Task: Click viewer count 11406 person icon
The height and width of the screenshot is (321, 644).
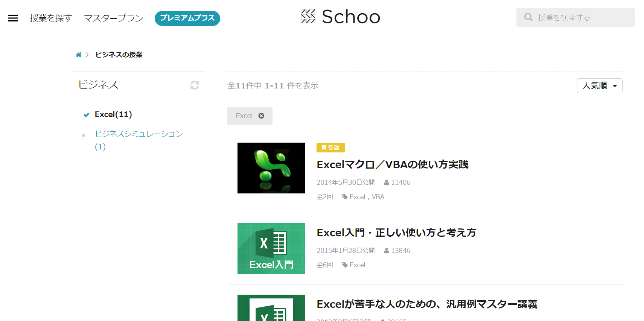Action: [x=387, y=183]
